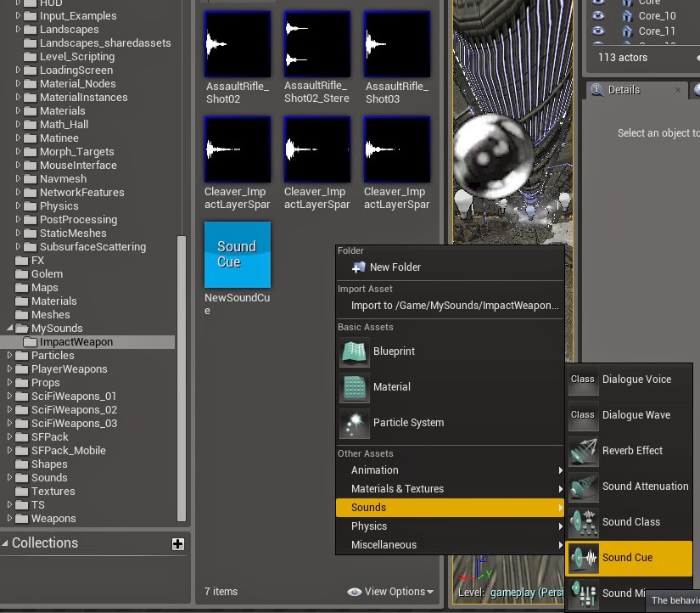Open the View Options dropdown
Viewport: 700px width, 613px height.
pyautogui.click(x=390, y=592)
